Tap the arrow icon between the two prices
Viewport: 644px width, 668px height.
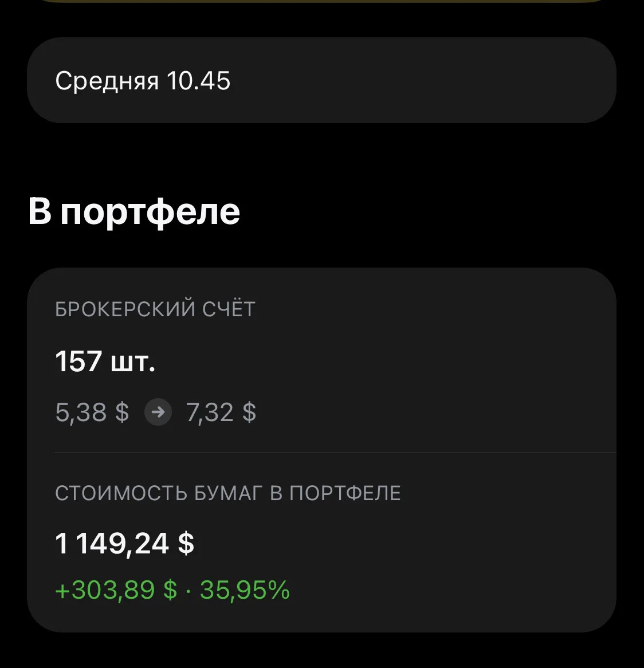(x=158, y=412)
